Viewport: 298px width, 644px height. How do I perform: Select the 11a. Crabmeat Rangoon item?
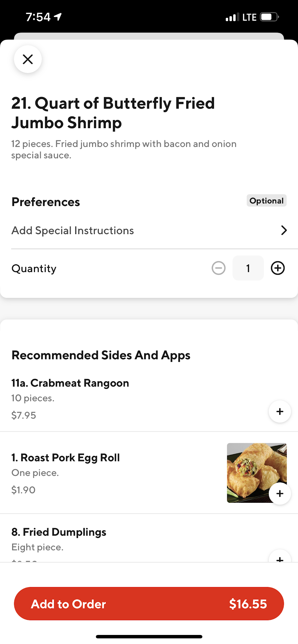(70, 383)
